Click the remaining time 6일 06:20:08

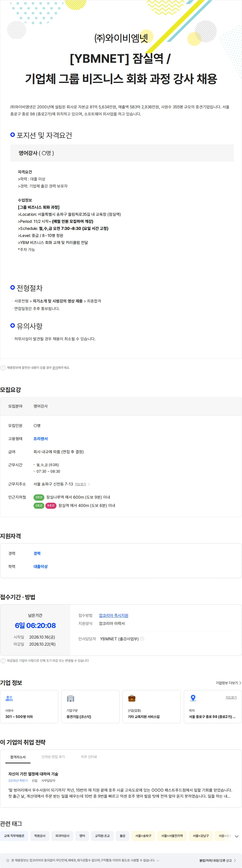(35, 625)
